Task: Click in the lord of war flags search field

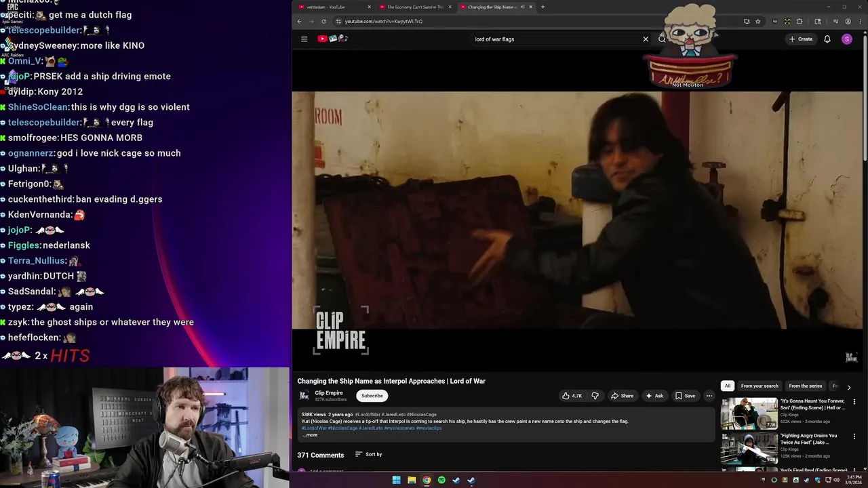Action: click(x=556, y=39)
